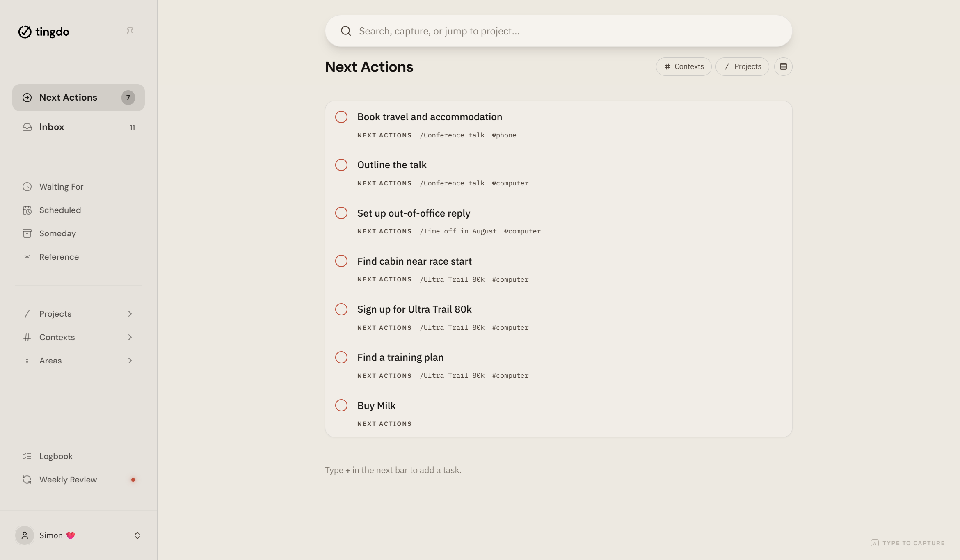Complete the Sign up for Ultra Trail 80k task

341,309
